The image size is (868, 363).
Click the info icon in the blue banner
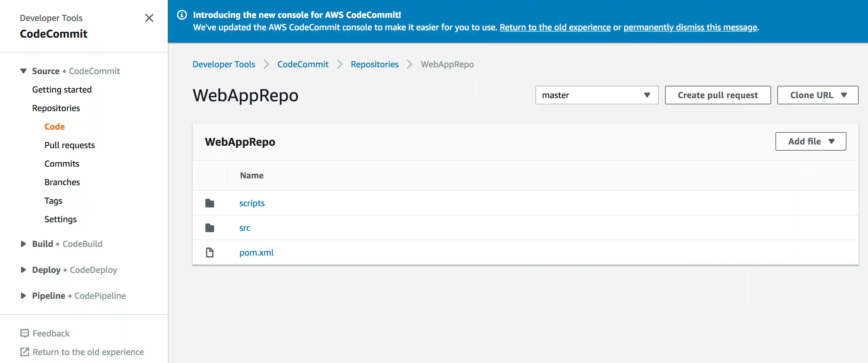(182, 15)
